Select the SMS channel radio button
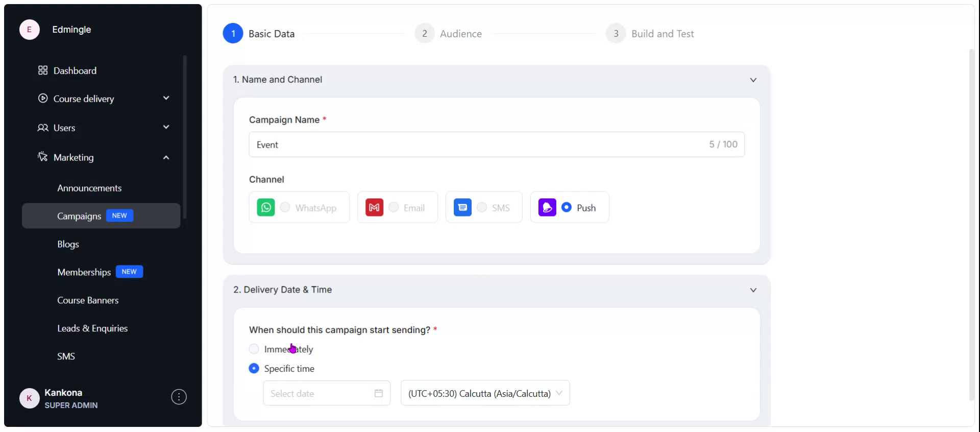 482,207
